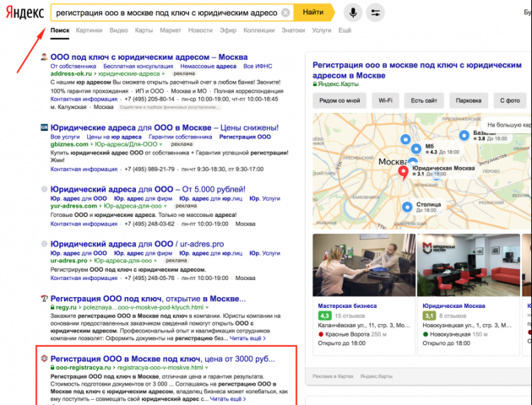
Task: Toggle the Парковка filter
Action: tap(469, 100)
